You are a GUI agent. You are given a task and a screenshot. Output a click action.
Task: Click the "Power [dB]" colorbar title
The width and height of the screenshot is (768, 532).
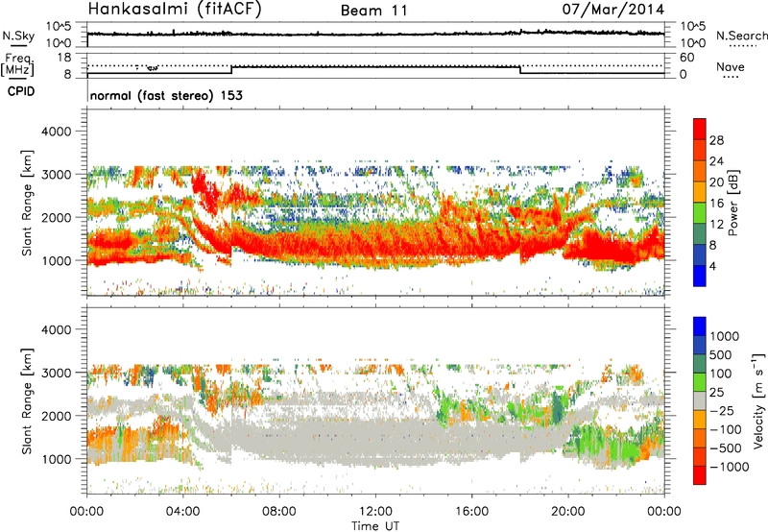pyautogui.click(x=732, y=203)
